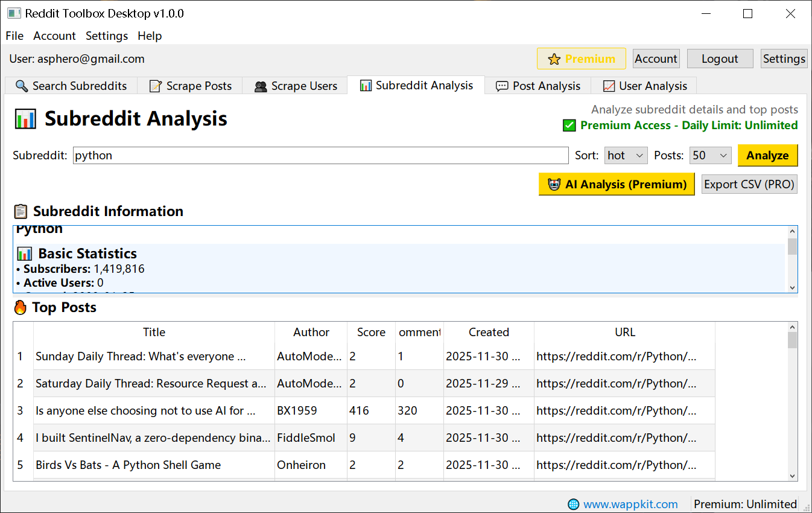The height and width of the screenshot is (513, 812).
Task: Click the line chart icon on User Analysis tab
Action: pos(609,86)
